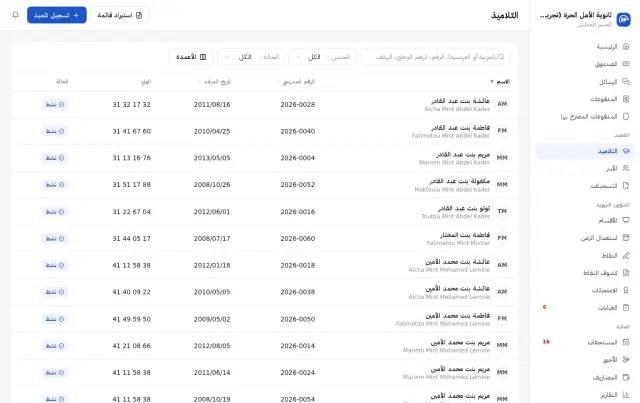Image resolution: width=640 pixels, height=403 pixels.
Task: Open student Mariem Mint Abdel Kader
Action: pos(454,158)
